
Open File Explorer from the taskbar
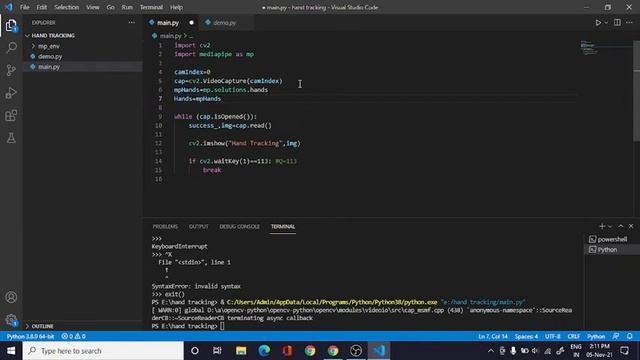click(241, 351)
